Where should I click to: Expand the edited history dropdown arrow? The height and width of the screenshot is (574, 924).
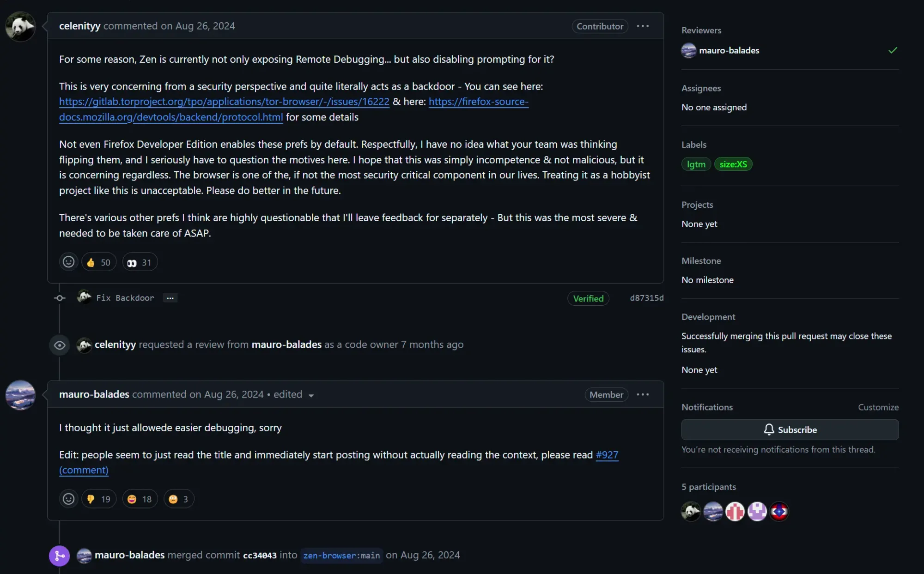311,395
